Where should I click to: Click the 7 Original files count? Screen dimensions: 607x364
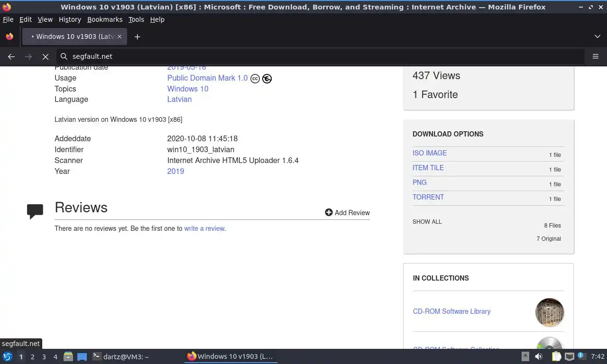click(x=549, y=239)
